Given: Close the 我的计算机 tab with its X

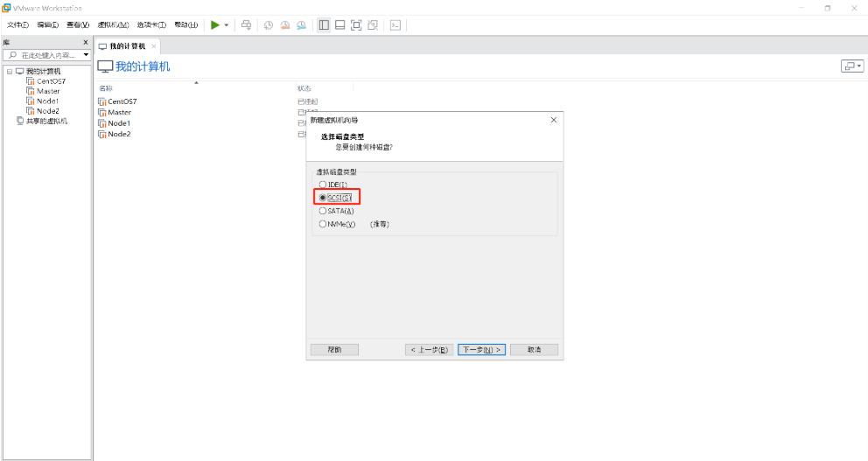Looking at the screenshot, I should [154, 46].
